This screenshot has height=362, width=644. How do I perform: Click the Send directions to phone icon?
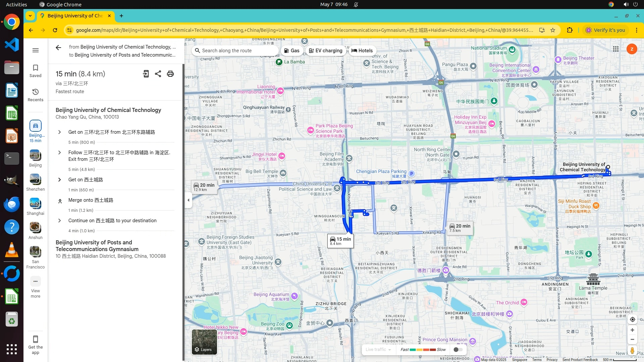[x=146, y=74]
